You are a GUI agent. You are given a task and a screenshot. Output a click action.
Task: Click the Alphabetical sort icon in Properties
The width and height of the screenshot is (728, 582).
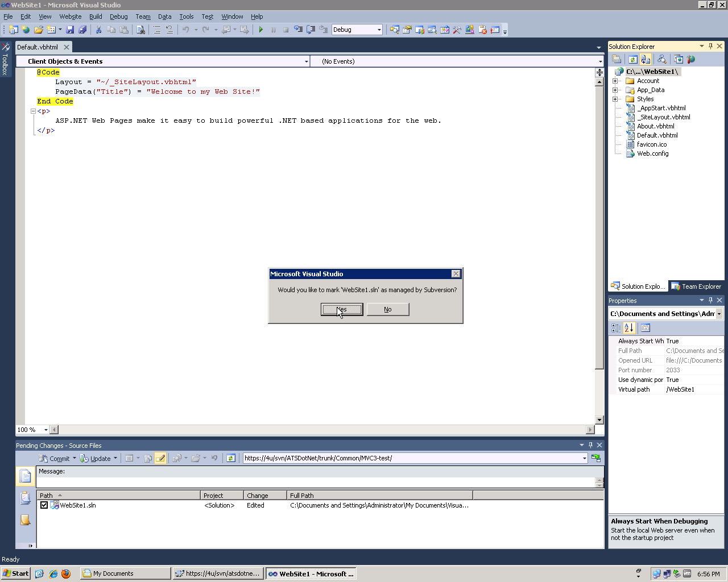pos(628,328)
